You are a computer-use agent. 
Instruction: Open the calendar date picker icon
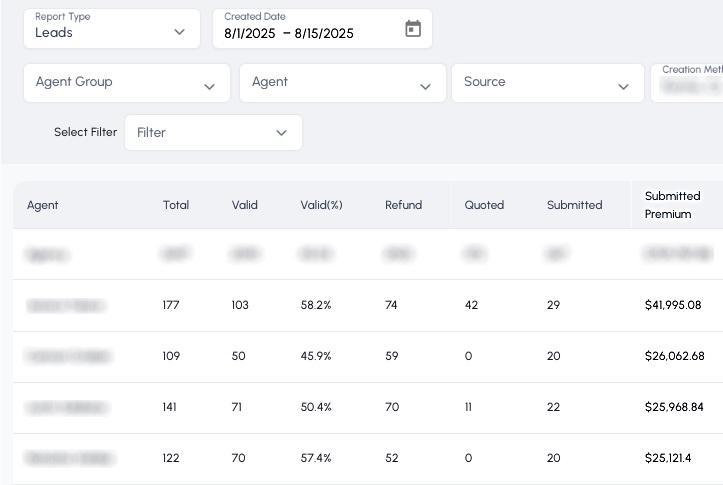point(413,29)
